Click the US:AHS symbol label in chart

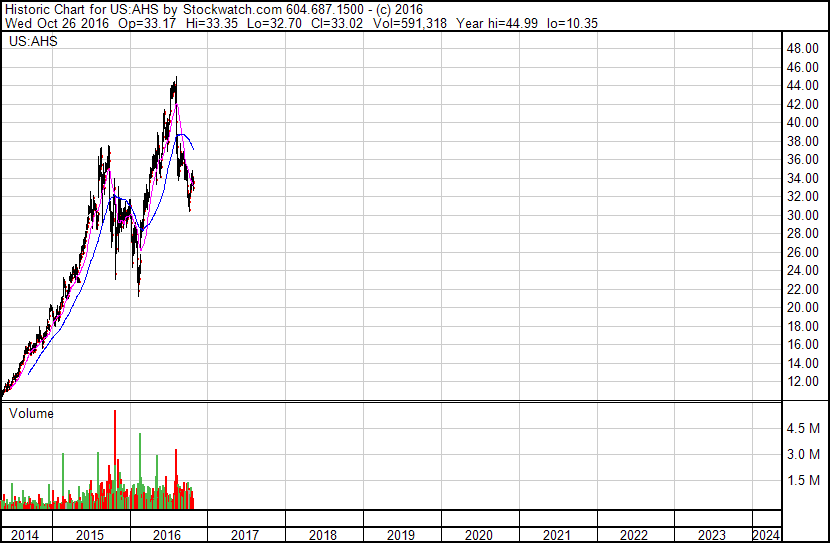[33, 41]
